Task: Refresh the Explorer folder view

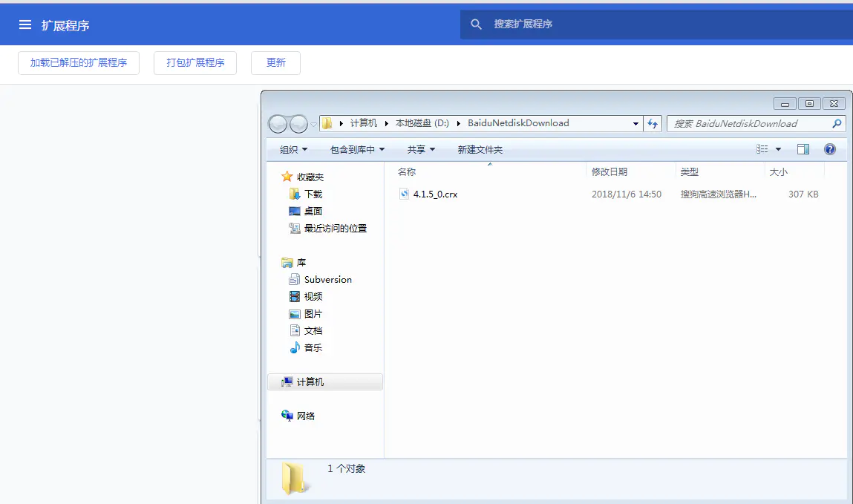Action: click(x=653, y=124)
